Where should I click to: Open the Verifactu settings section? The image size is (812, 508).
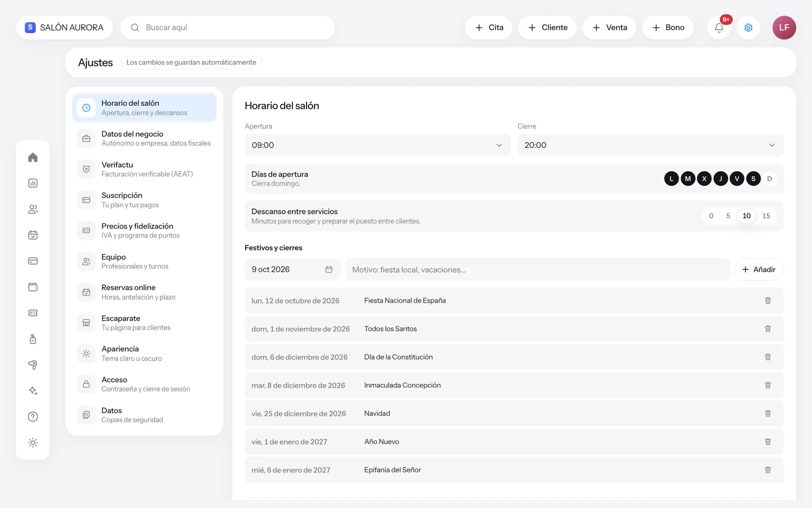tap(144, 169)
